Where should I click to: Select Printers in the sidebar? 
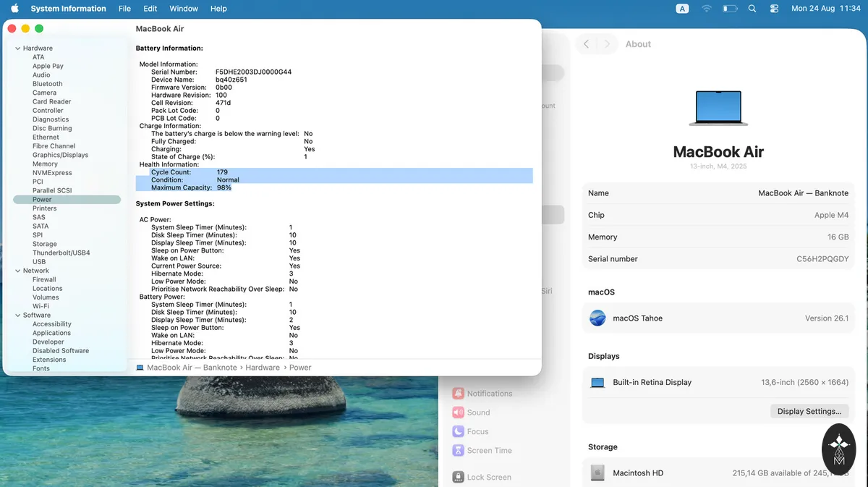(44, 208)
